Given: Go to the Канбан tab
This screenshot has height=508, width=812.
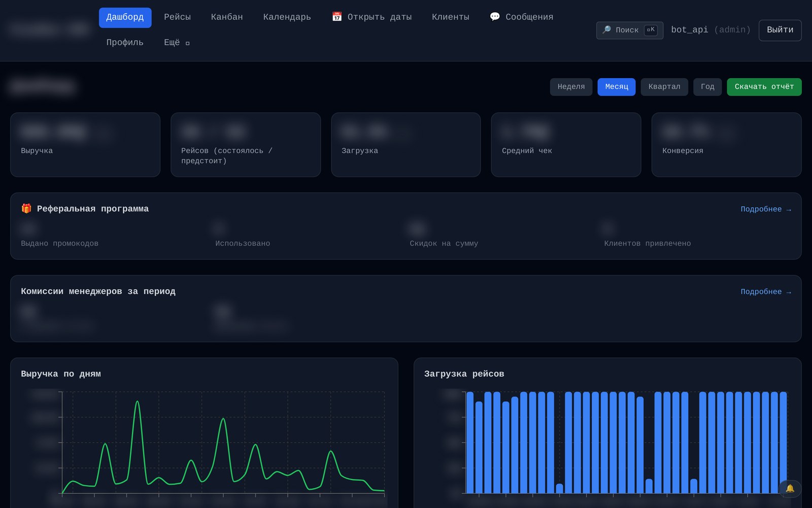Looking at the screenshot, I should click(x=227, y=17).
